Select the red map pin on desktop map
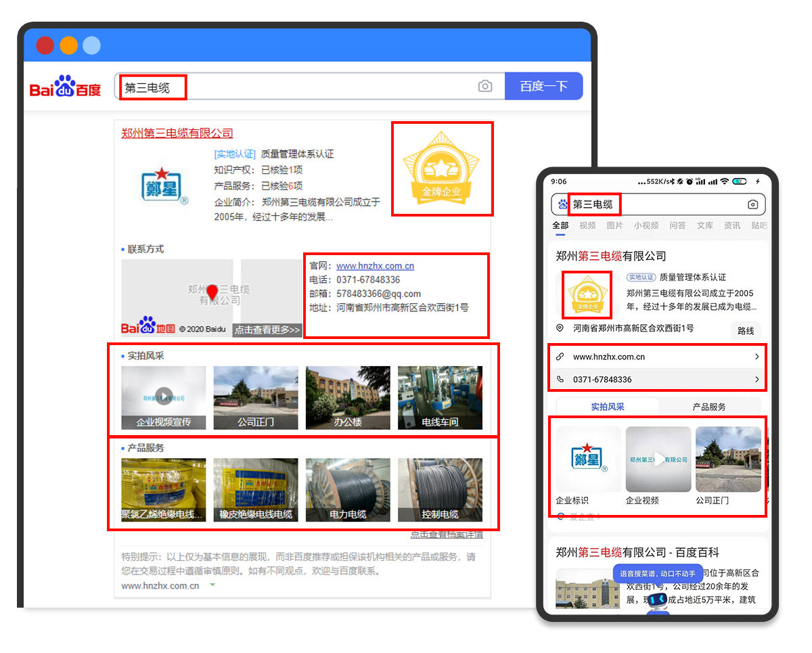This screenshot has width=812, height=653. coord(212,293)
